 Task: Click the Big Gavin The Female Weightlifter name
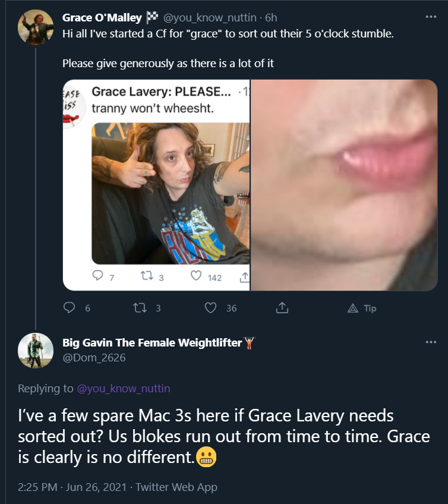tap(152, 342)
